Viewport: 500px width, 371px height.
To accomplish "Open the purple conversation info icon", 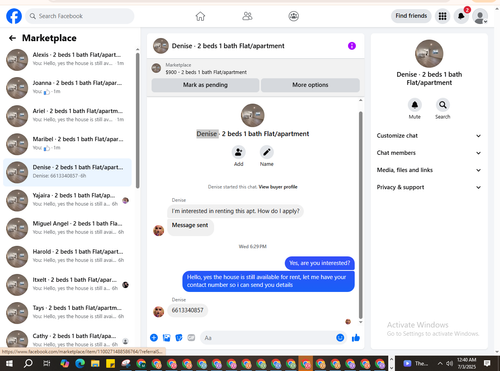I will tap(352, 46).
